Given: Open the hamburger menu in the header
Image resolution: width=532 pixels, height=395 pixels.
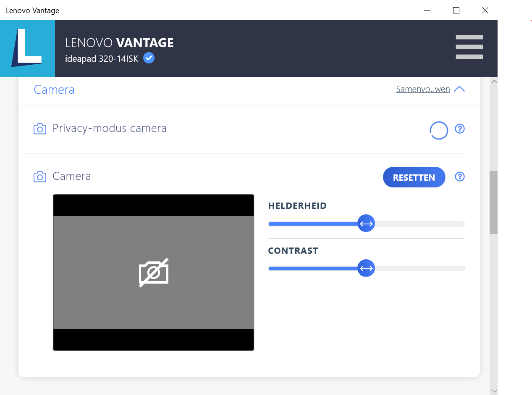Looking at the screenshot, I should [469, 47].
